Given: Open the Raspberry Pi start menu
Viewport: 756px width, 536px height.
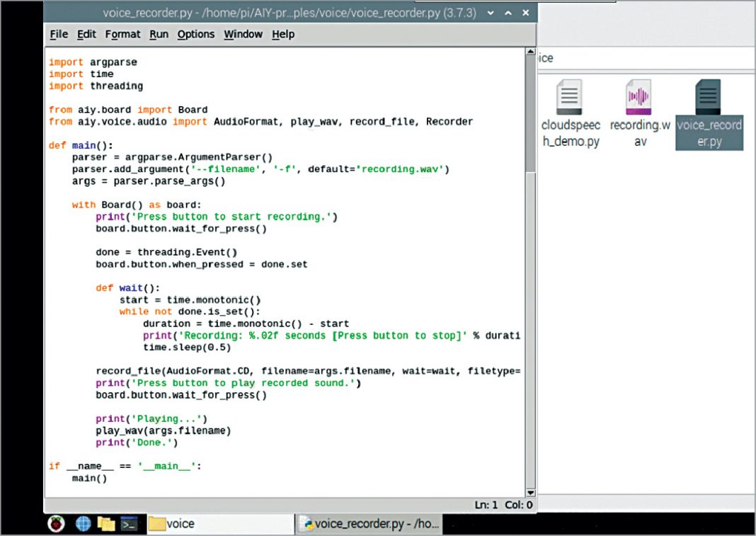Looking at the screenshot, I should (x=56, y=524).
